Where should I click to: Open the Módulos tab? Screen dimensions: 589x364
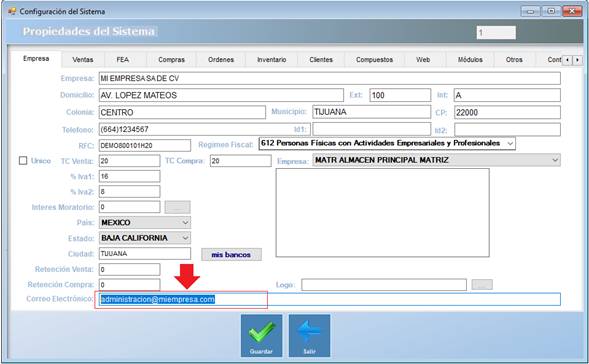coord(470,60)
